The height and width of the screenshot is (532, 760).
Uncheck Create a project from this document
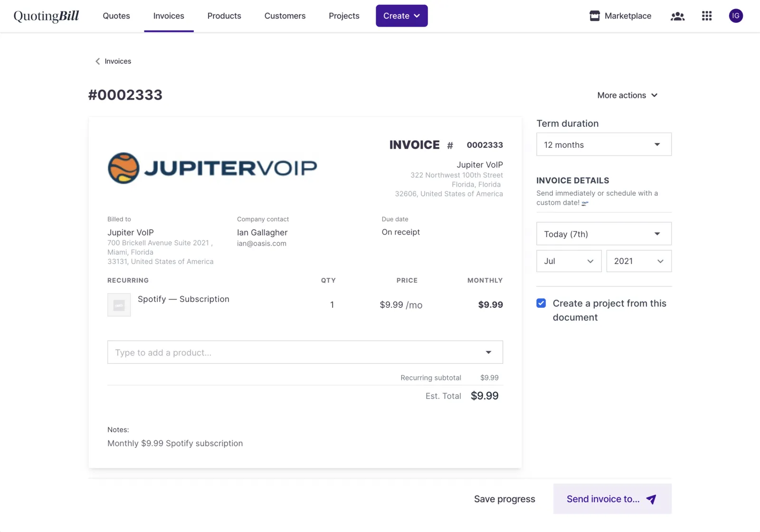pyautogui.click(x=541, y=303)
